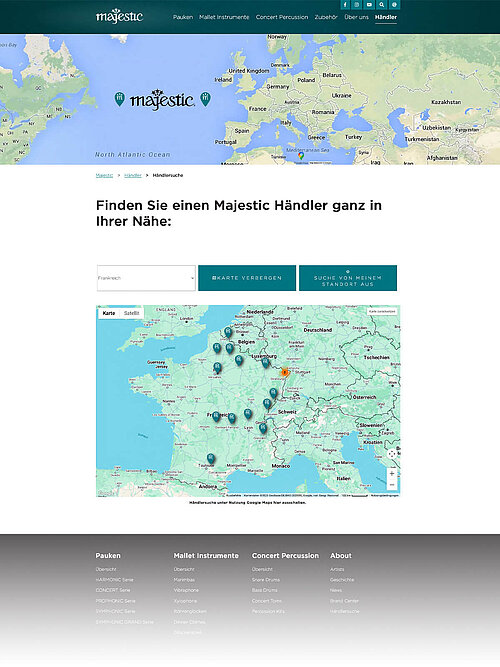Open footer link Bass Drums
This screenshot has width=500, height=667.
click(x=264, y=590)
